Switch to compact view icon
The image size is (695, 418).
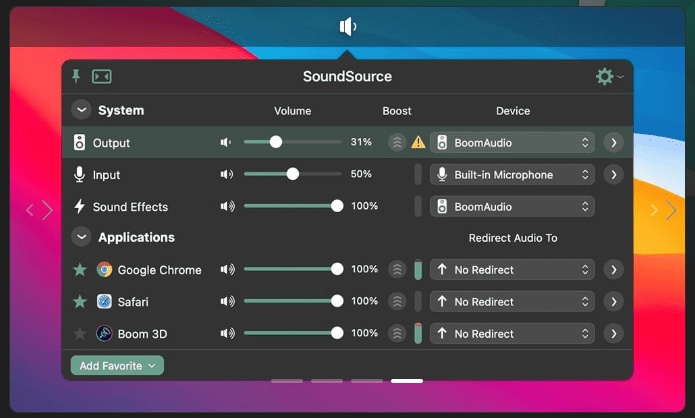coord(102,77)
